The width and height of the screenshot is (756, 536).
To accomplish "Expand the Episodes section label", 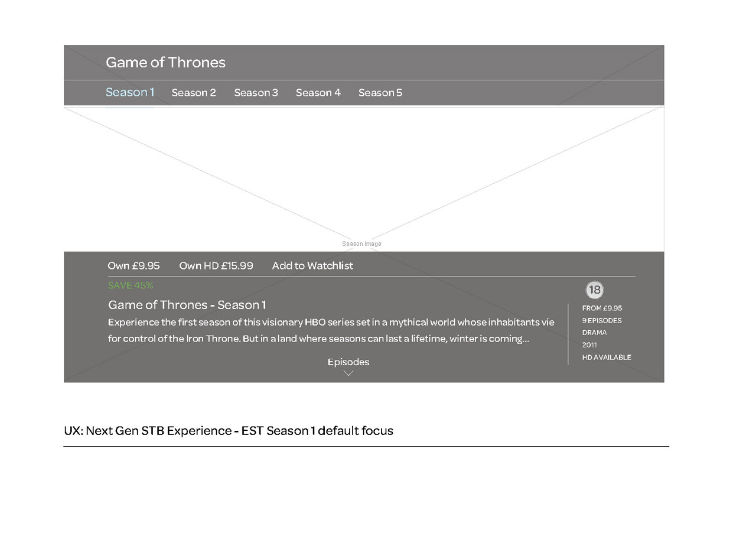I will [x=348, y=362].
